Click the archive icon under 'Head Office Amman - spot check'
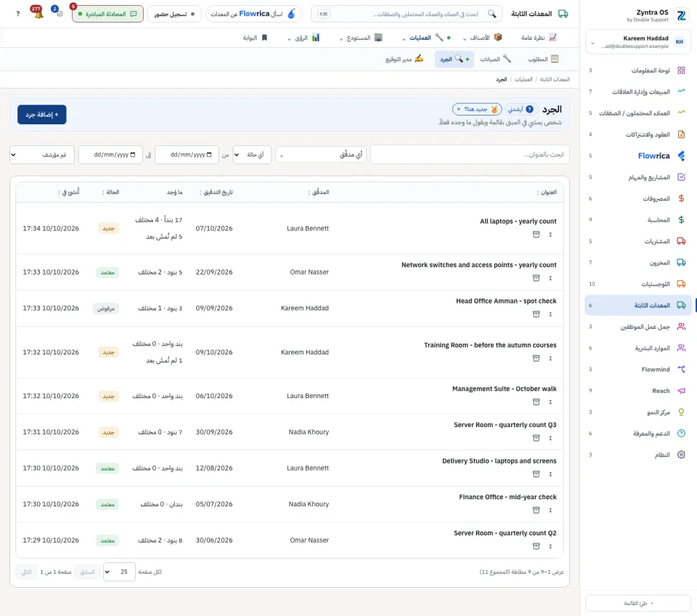The image size is (697, 616). pyautogui.click(x=536, y=314)
